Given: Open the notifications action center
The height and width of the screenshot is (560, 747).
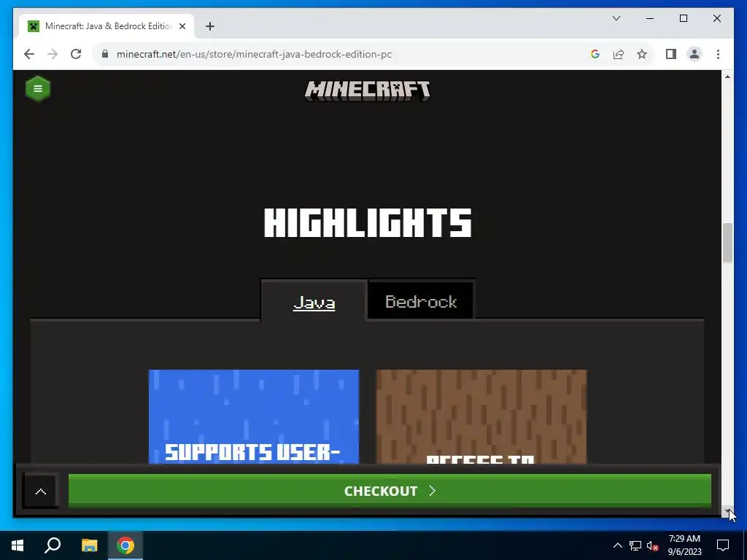Looking at the screenshot, I should click(x=723, y=545).
